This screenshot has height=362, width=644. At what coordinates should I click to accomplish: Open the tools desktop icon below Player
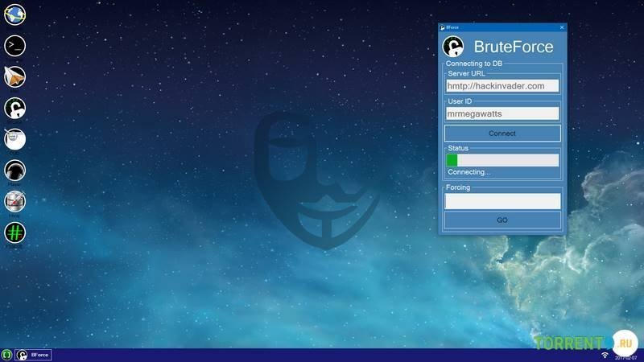tap(14, 201)
